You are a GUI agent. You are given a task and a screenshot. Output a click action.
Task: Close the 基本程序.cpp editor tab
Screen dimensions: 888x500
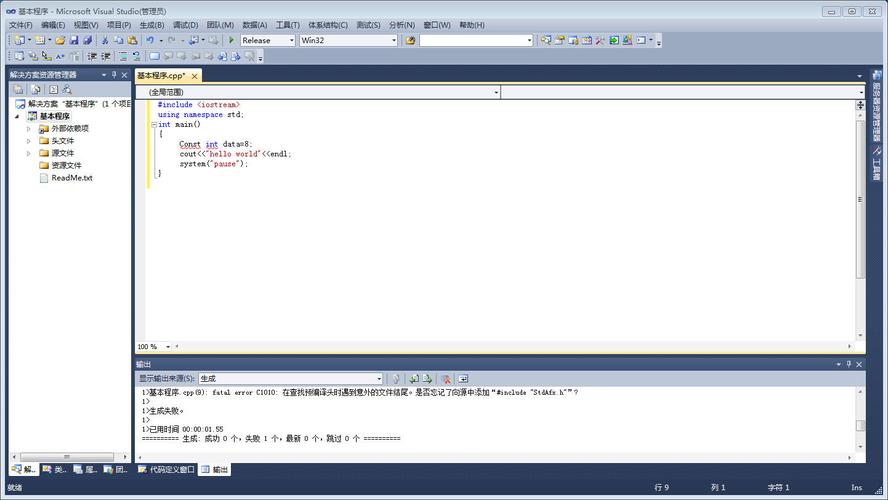(x=194, y=76)
